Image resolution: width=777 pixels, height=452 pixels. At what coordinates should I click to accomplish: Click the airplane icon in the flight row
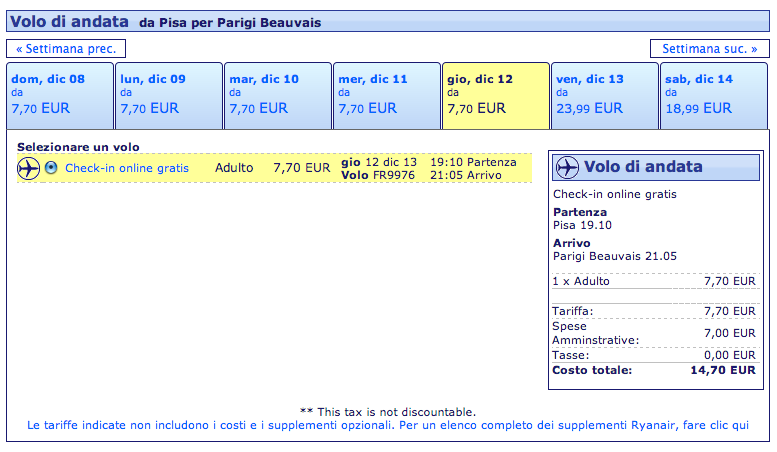coord(28,168)
